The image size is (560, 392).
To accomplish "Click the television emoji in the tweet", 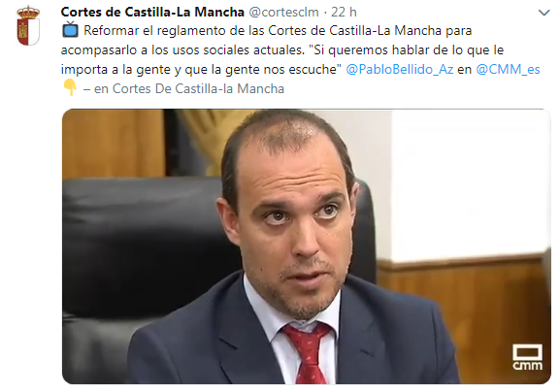I will coord(70,30).
